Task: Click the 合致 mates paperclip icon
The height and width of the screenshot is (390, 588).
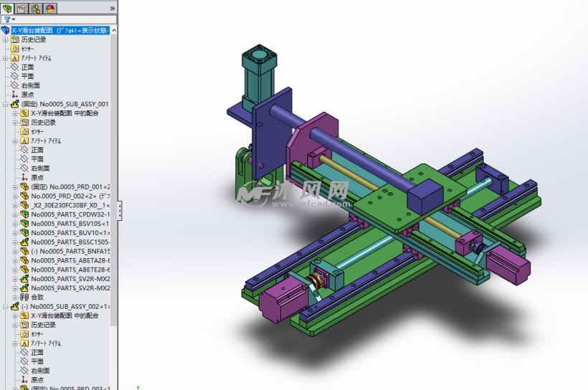Action: point(24,297)
